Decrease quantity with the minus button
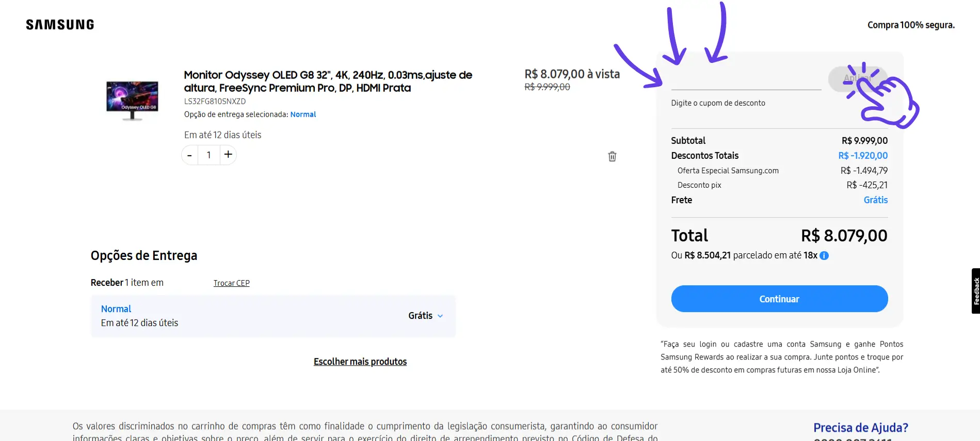 tap(190, 155)
